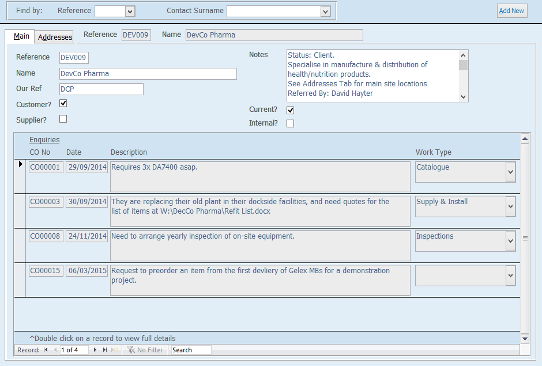Toggle the Internal? checkbox
Viewport: 542px width, 366px height.
[x=290, y=123]
